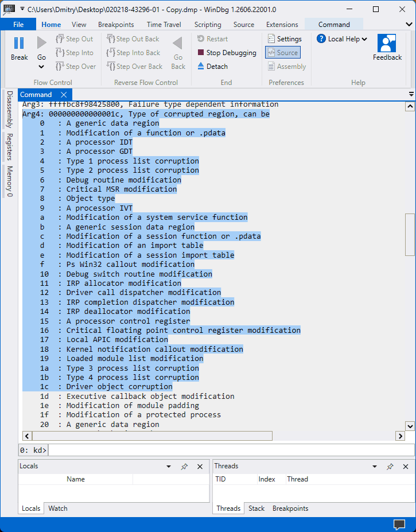This screenshot has width=416, height=532.
Task: Open the Threads panel options dropdown
Action: [375, 467]
